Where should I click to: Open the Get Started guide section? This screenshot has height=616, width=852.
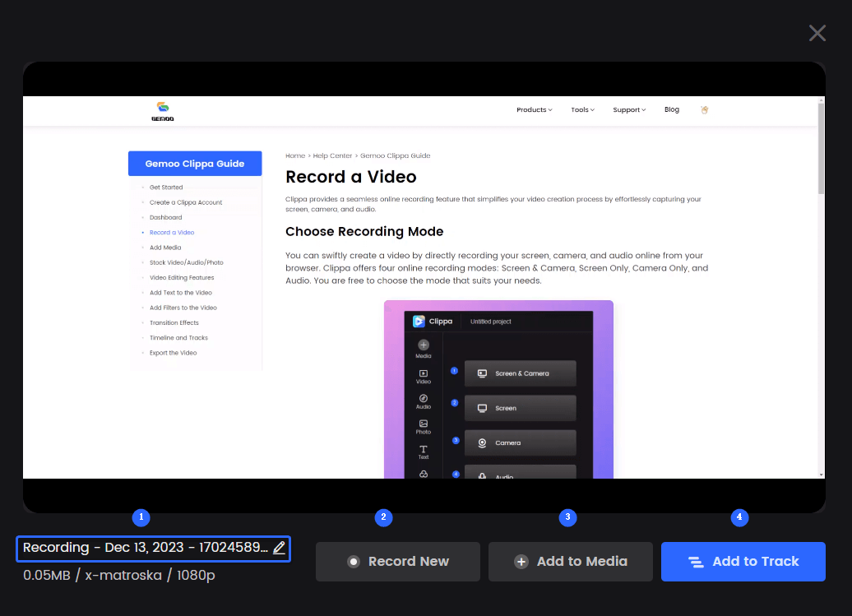[166, 188]
